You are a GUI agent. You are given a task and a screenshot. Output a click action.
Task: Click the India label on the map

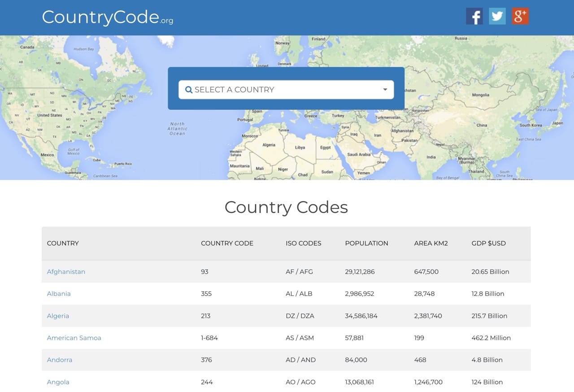(431, 157)
